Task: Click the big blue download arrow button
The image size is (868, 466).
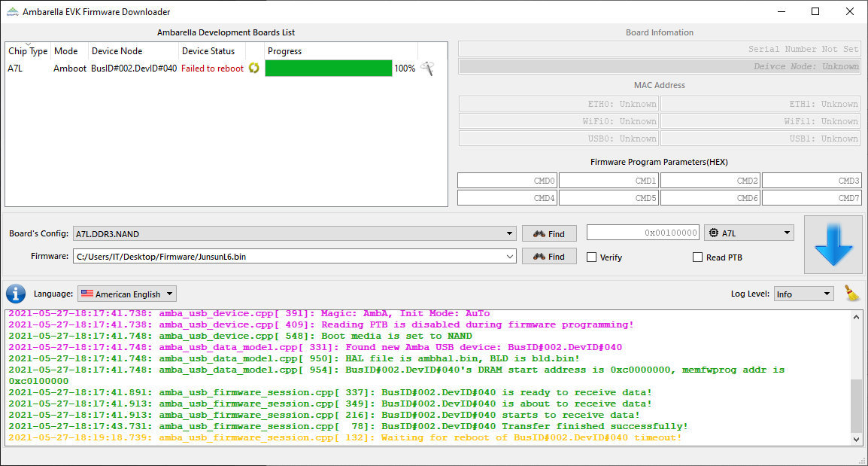Action: 833,245
